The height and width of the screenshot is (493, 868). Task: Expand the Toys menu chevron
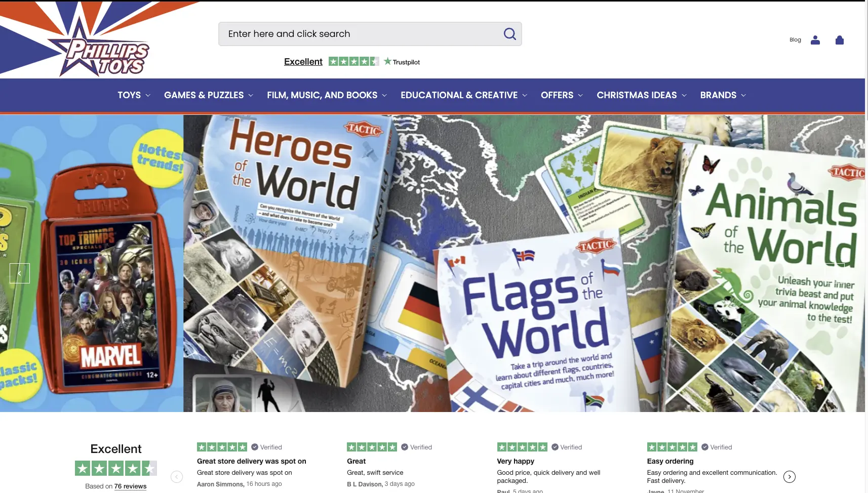pyautogui.click(x=148, y=95)
